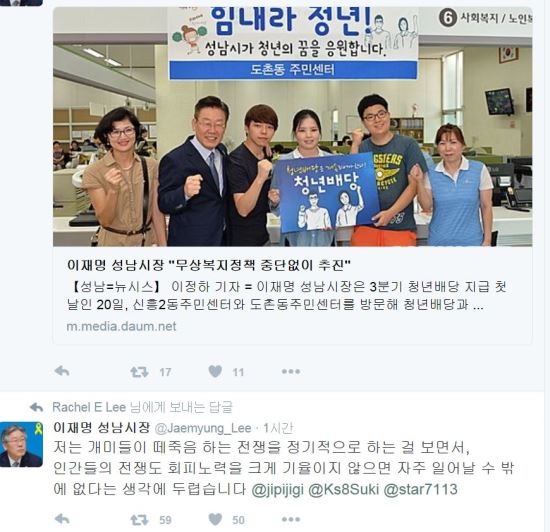Click the @star7113 mention

[421, 489]
